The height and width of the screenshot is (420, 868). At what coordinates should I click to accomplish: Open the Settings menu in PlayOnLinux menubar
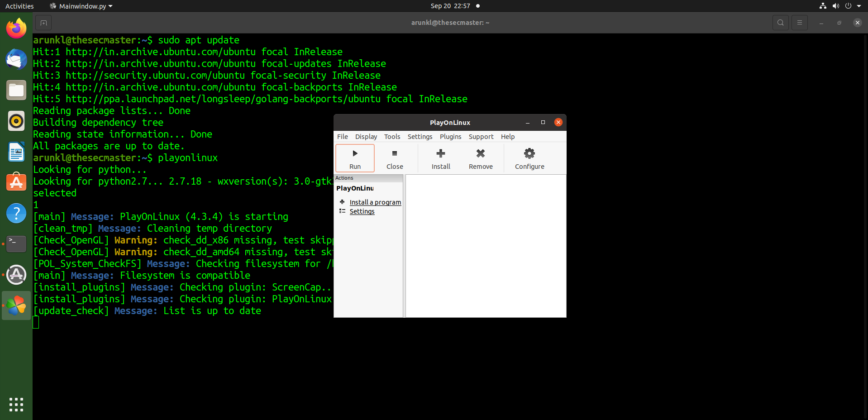pos(420,137)
